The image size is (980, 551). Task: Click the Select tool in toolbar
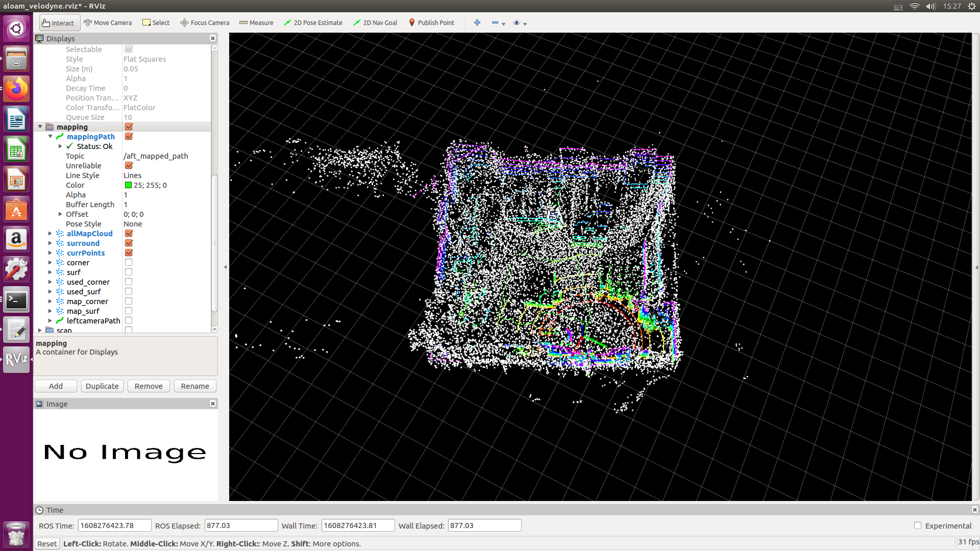[156, 22]
